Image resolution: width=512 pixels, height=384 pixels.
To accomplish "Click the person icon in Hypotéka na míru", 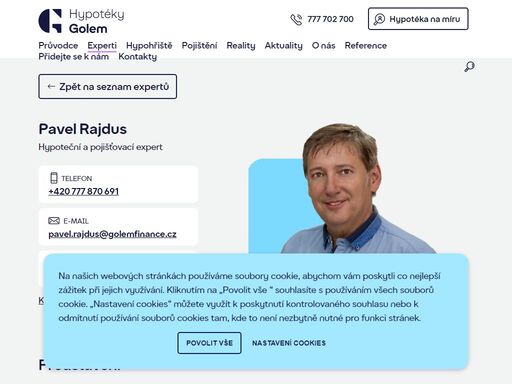I will coord(379,19).
